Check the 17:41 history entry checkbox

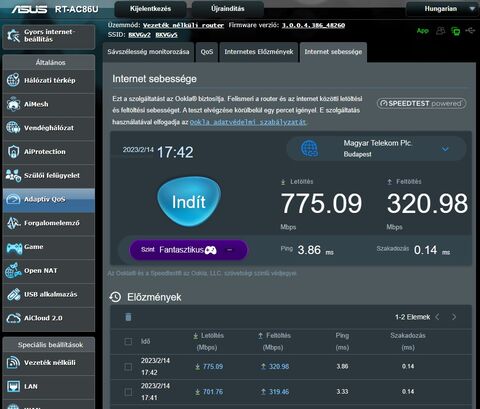(x=128, y=392)
